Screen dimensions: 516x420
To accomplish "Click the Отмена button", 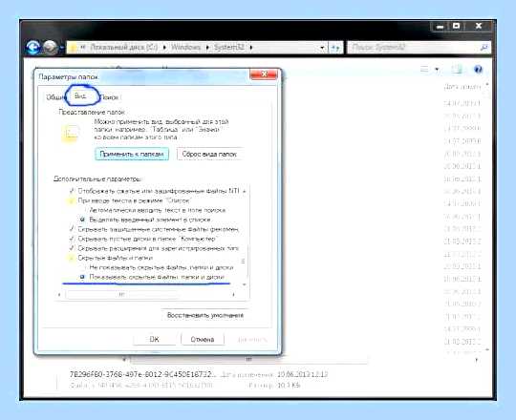I will tap(203, 339).
